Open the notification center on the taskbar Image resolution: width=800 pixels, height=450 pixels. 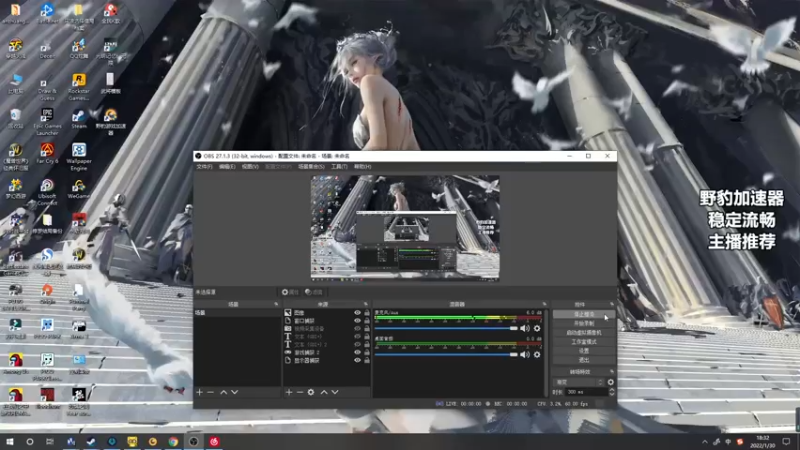786,442
